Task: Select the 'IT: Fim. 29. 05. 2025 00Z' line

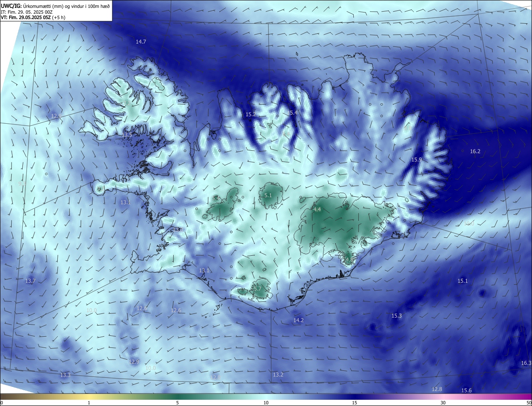Action: [x=27, y=12]
